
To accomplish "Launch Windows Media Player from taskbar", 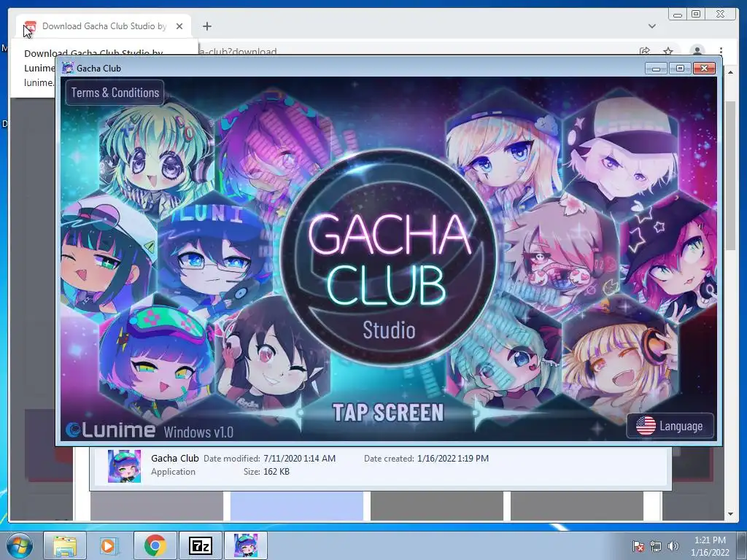I will pos(109,545).
